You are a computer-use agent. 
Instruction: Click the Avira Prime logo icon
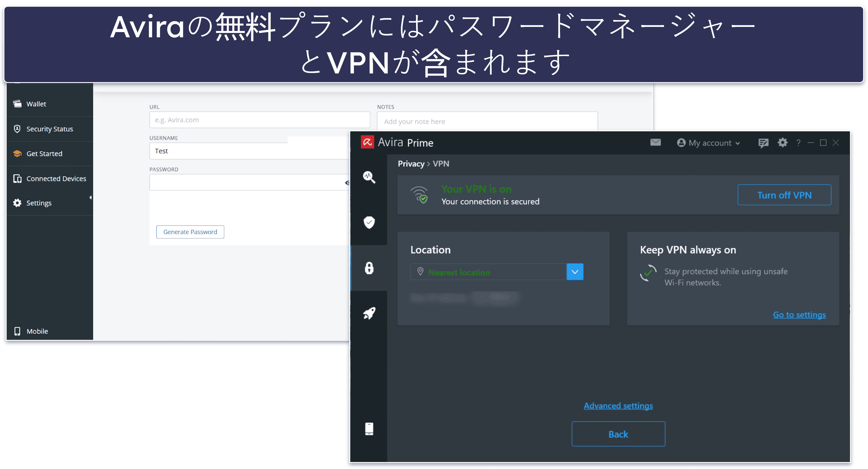367,142
